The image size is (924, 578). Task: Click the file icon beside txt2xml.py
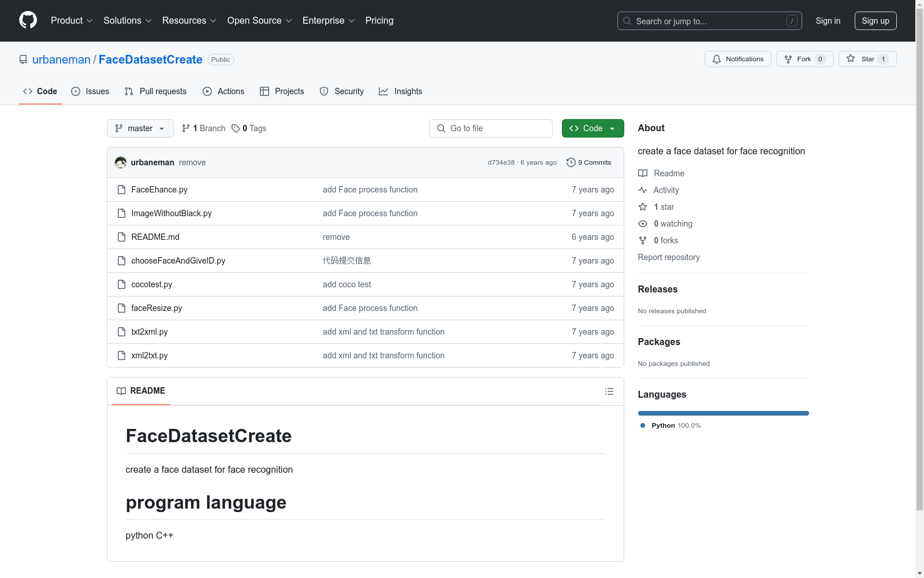pyautogui.click(x=121, y=332)
